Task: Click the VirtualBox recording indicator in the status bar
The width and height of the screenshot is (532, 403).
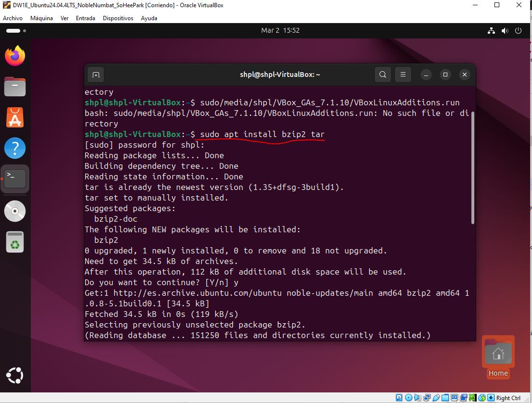Action: 464,398
